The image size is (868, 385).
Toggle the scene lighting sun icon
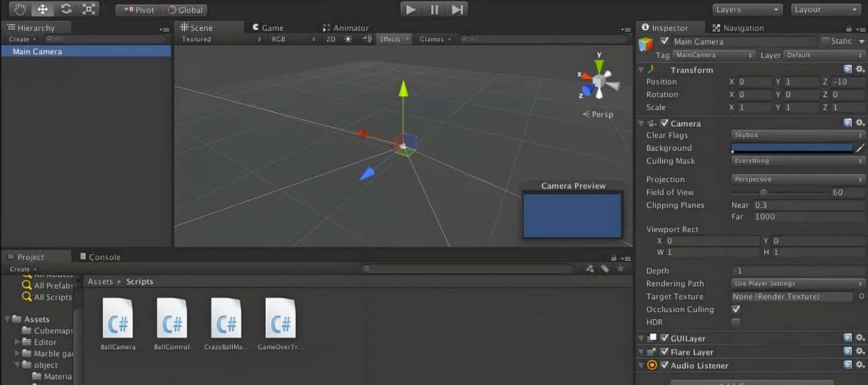pyautogui.click(x=348, y=39)
